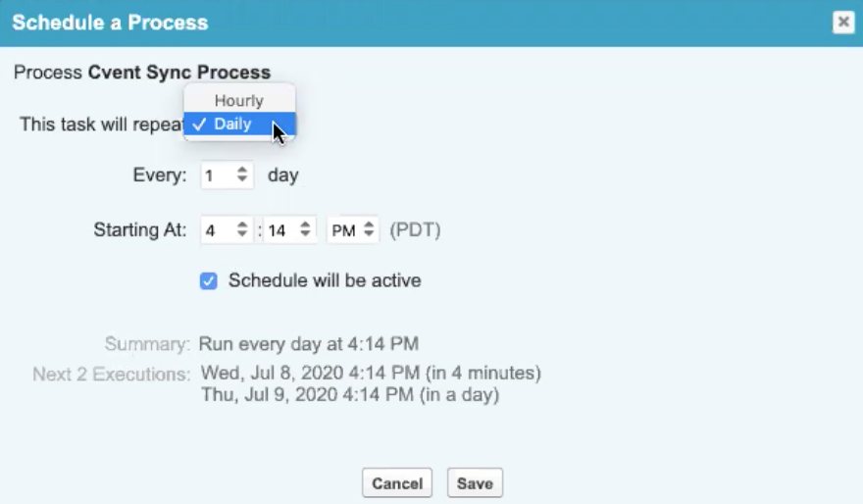Click the Cvent Sync Process name

tap(179, 73)
